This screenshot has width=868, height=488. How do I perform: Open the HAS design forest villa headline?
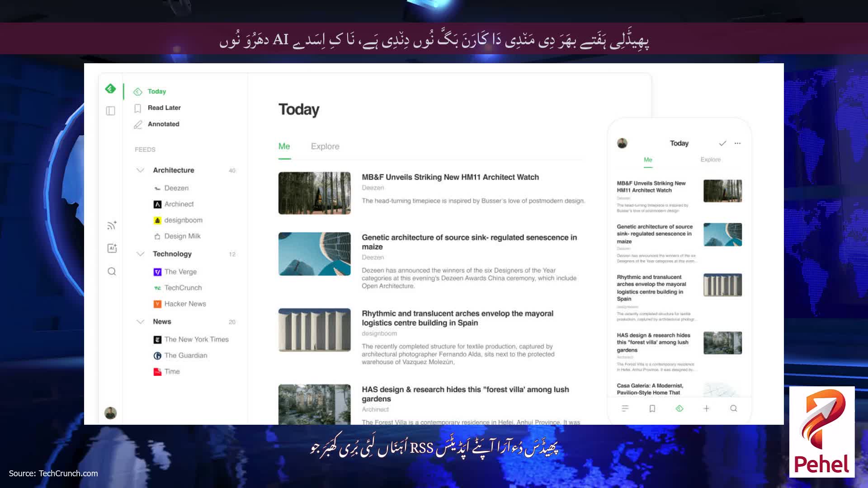465,394
